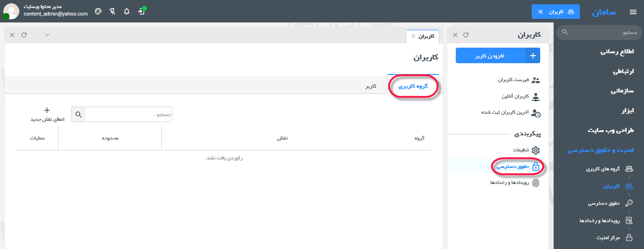Click the user-clock icon

pos(536,113)
